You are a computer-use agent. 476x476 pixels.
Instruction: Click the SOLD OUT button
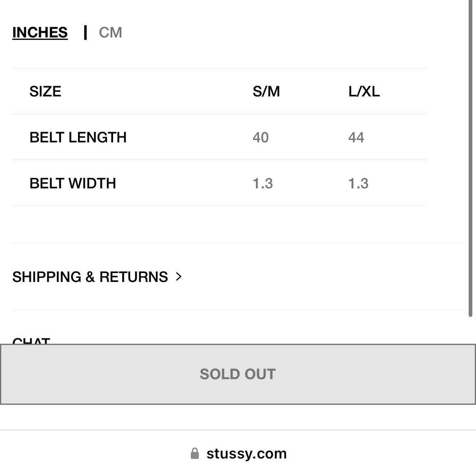(x=238, y=374)
